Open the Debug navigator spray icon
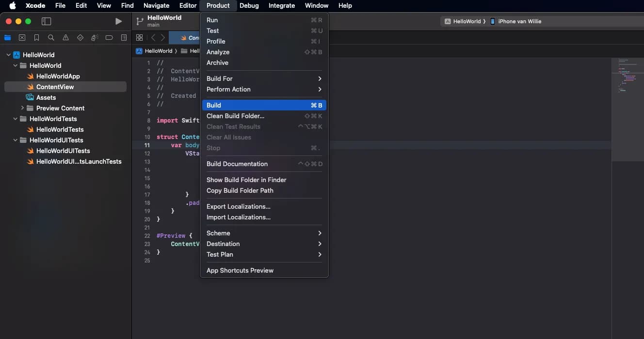 pos(95,38)
